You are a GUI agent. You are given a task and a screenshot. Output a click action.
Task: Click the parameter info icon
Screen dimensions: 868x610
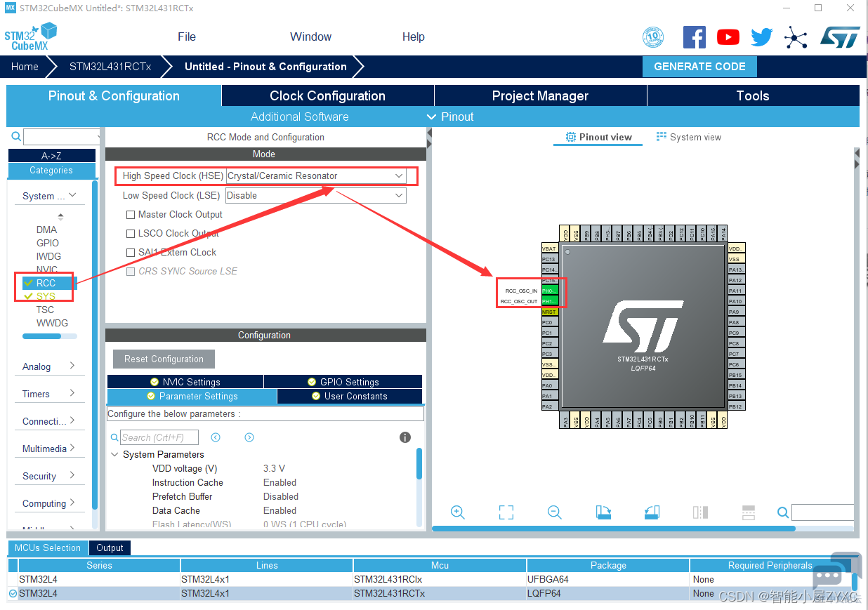[x=405, y=437]
